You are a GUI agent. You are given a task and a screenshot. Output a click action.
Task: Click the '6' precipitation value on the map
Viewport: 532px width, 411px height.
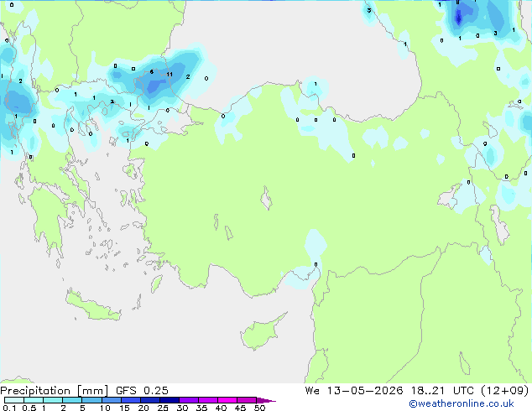coord(152,71)
